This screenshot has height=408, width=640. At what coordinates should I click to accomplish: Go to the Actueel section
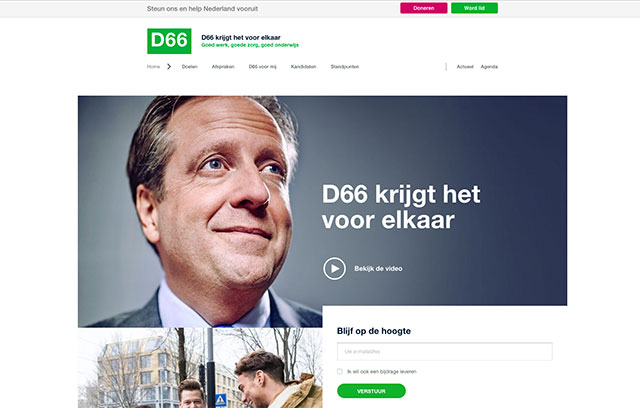[465, 67]
